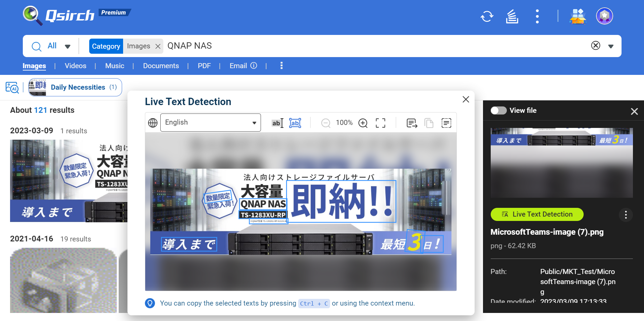Select the Daily Necessities filter chip
The width and height of the screenshot is (644, 321).
click(x=75, y=87)
